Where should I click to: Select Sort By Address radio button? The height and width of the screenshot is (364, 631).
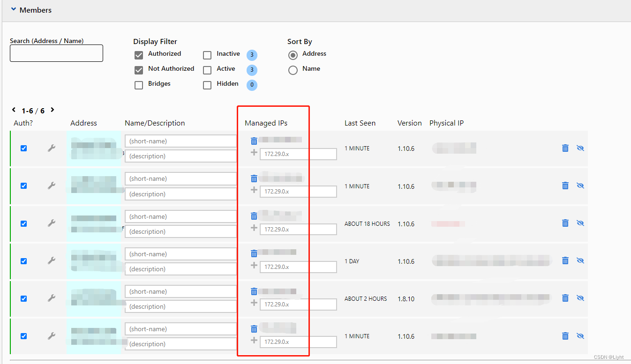[293, 55]
